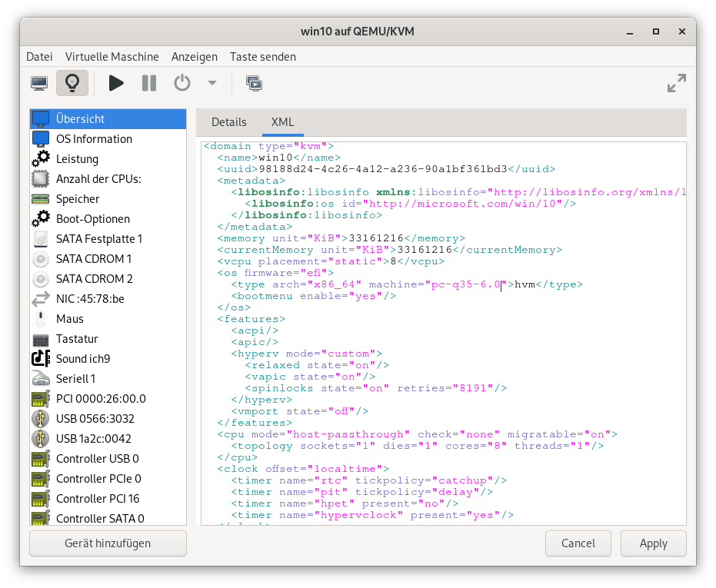Select PCI 0000:26:00.0 host device
Image resolution: width=716 pixels, height=588 pixels.
(108, 399)
